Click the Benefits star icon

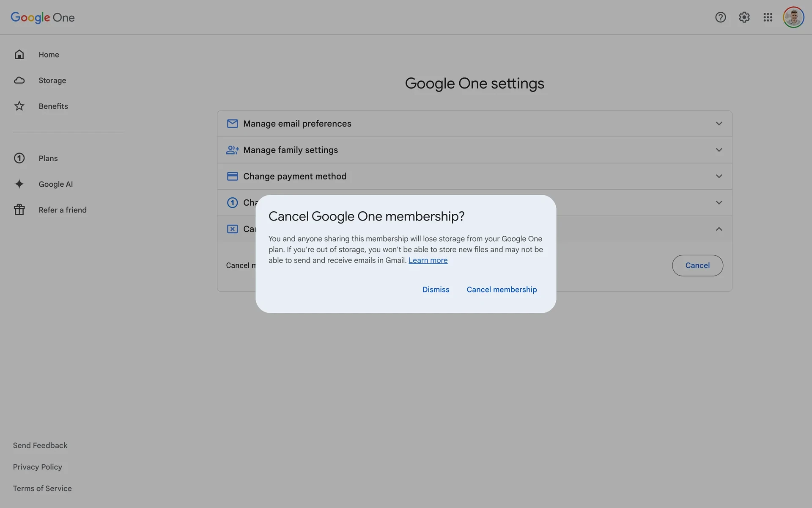pyautogui.click(x=19, y=106)
